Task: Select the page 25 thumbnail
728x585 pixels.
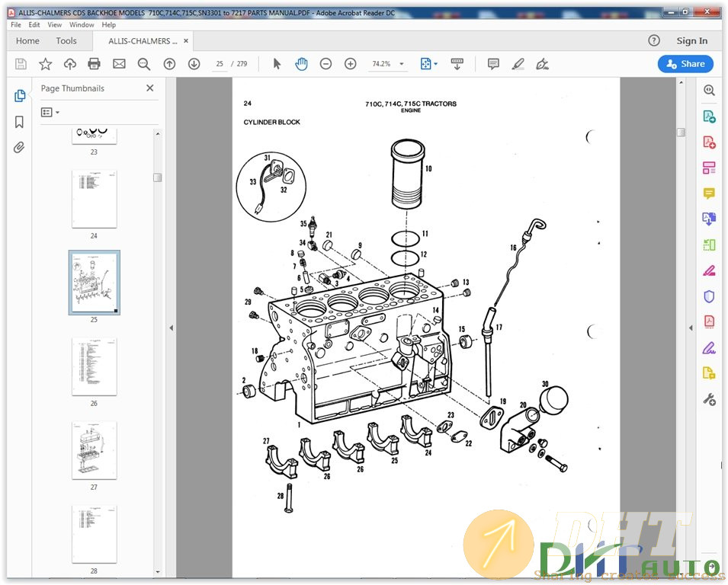Action: [95, 283]
